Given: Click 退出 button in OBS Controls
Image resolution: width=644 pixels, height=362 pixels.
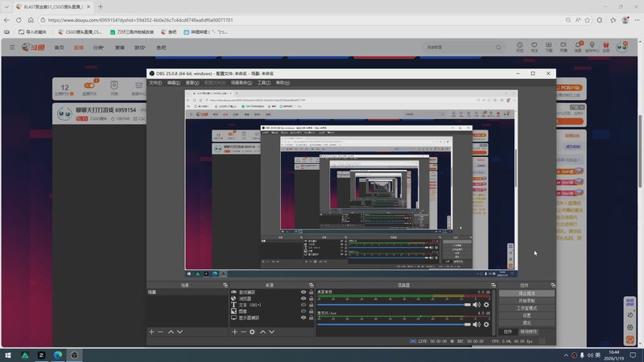Looking at the screenshot, I should 526,323.
